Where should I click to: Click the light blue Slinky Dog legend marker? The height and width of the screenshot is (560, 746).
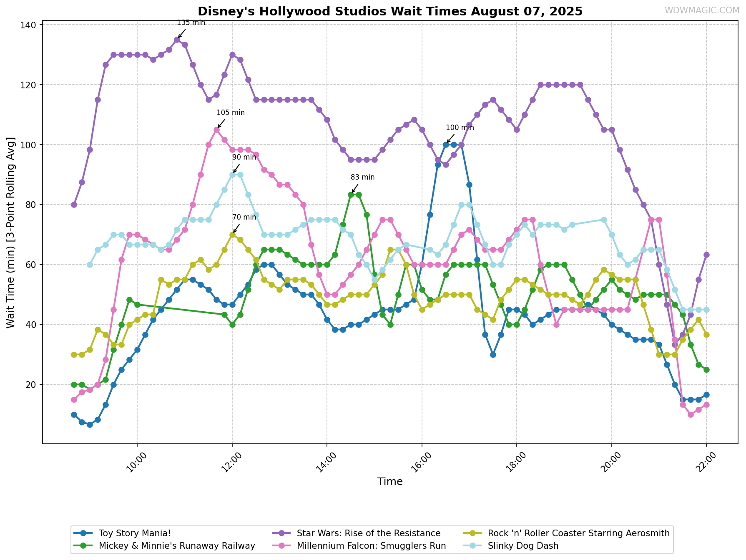coord(472,546)
